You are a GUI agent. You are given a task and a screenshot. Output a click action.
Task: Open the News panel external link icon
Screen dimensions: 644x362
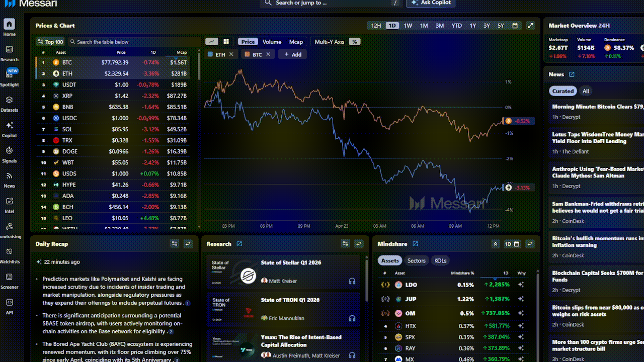(572, 74)
